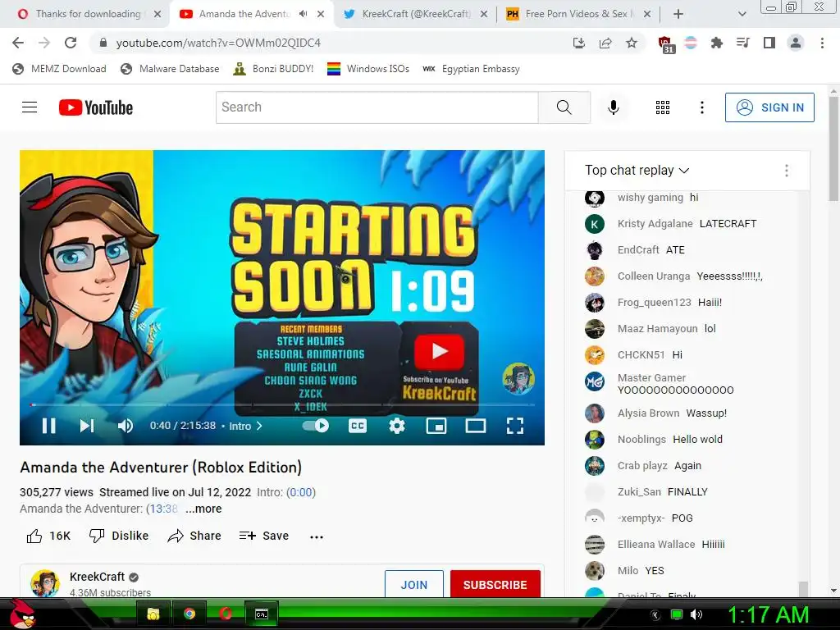The width and height of the screenshot is (840, 630).
Task: Open a new browser tab
Action: click(x=678, y=14)
